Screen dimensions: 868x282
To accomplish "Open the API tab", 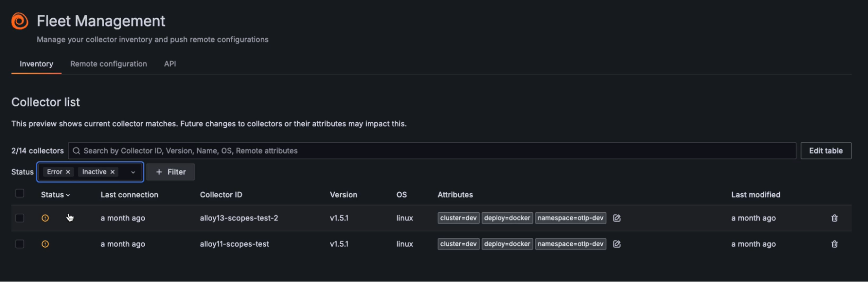I will [170, 64].
